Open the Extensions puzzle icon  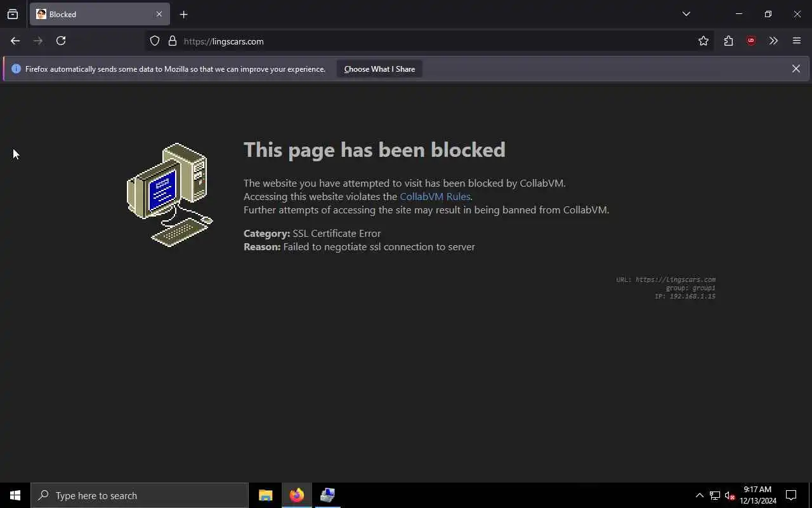point(728,41)
